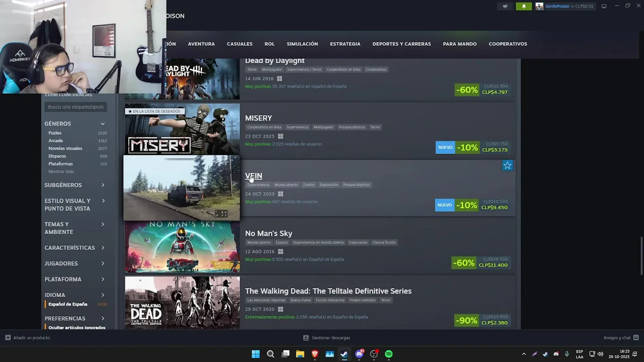This screenshot has width=644, height=362.
Task: Open the MISERY game title
Action: tap(259, 118)
